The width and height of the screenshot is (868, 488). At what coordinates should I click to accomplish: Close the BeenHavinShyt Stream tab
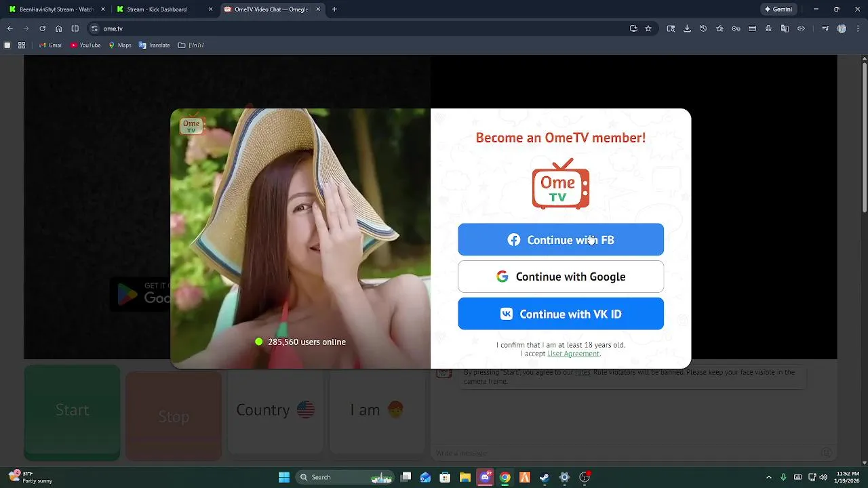(x=102, y=9)
